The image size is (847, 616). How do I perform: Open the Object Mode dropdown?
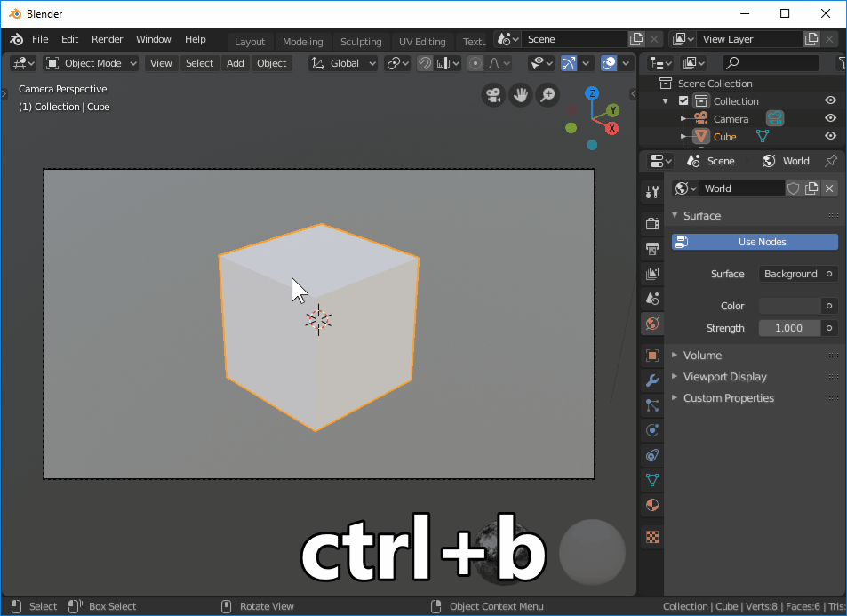(90, 63)
